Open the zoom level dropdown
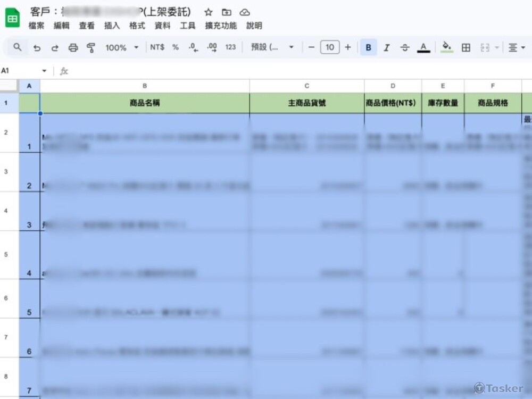The height and width of the screenshot is (399, 532). tap(121, 47)
